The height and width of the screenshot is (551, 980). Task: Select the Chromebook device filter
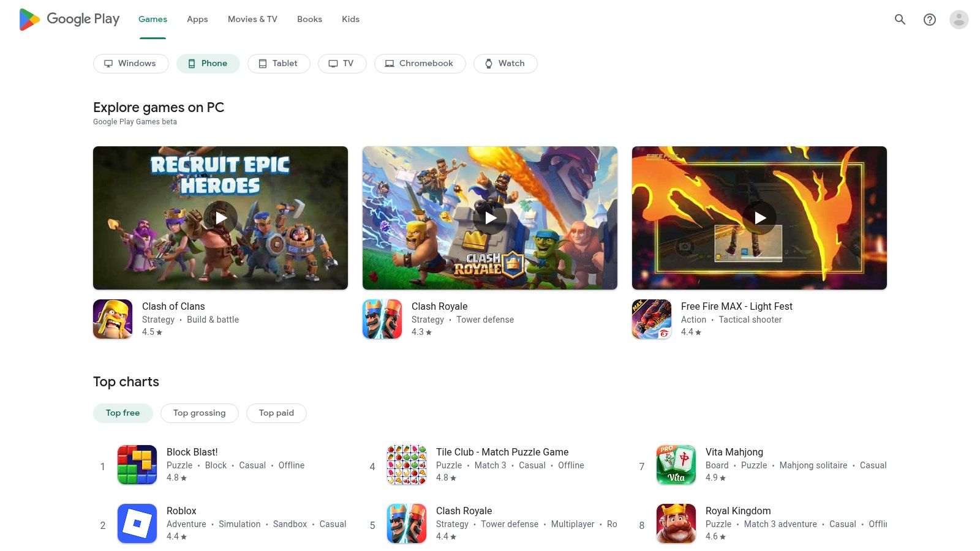(x=420, y=64)
